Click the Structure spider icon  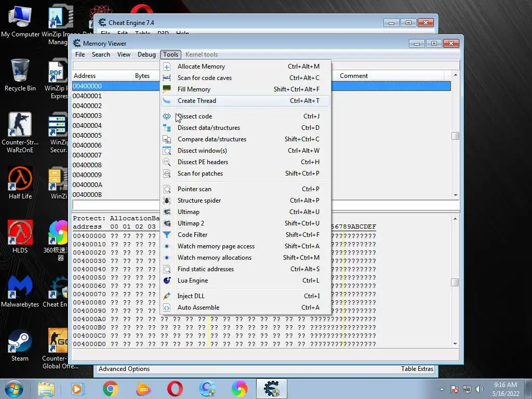pos(167,201)
